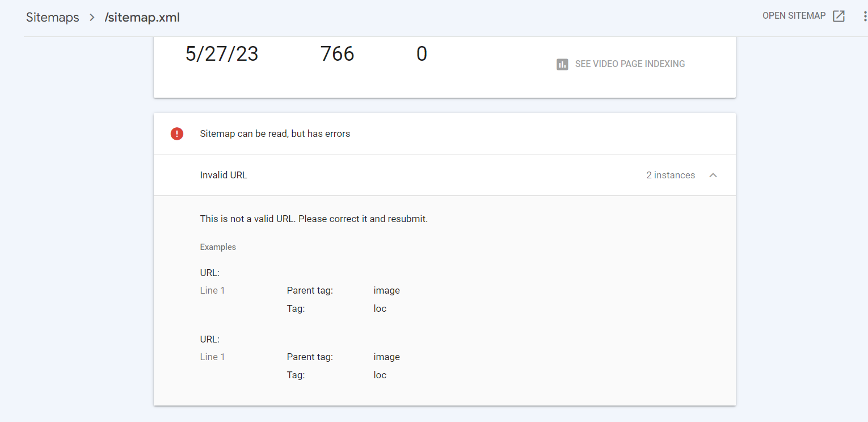The image size is (868, 422).
Task: Collapse the Invalid URL section chevron
Action: 713,175
